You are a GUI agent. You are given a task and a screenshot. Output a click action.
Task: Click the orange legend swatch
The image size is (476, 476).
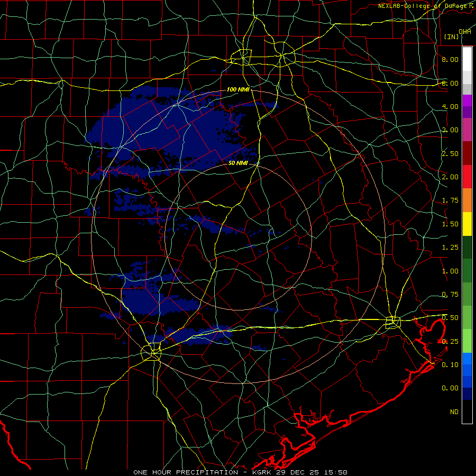467,200
